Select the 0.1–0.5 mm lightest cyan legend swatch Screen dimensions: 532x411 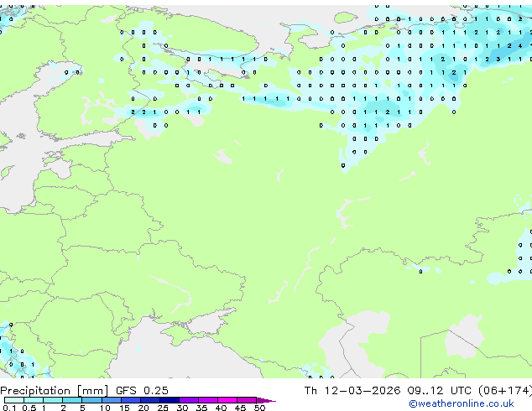(x=14, y=400)
